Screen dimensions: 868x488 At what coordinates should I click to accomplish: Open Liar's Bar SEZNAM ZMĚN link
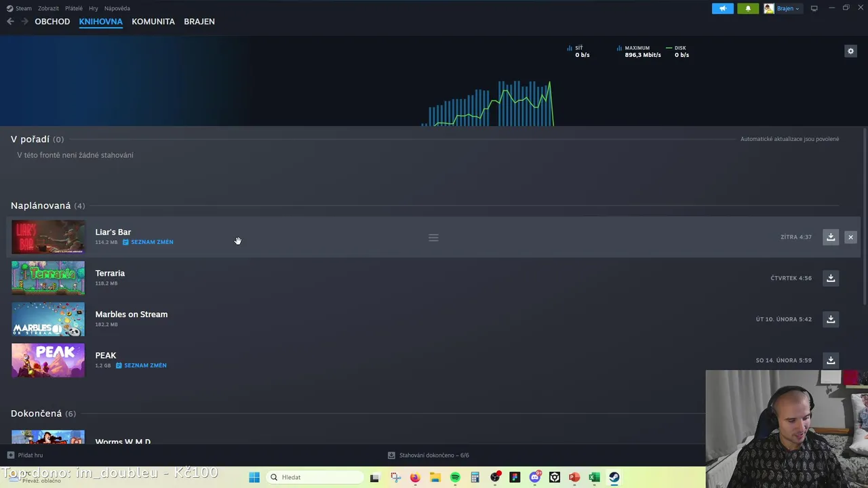(149, 242)
